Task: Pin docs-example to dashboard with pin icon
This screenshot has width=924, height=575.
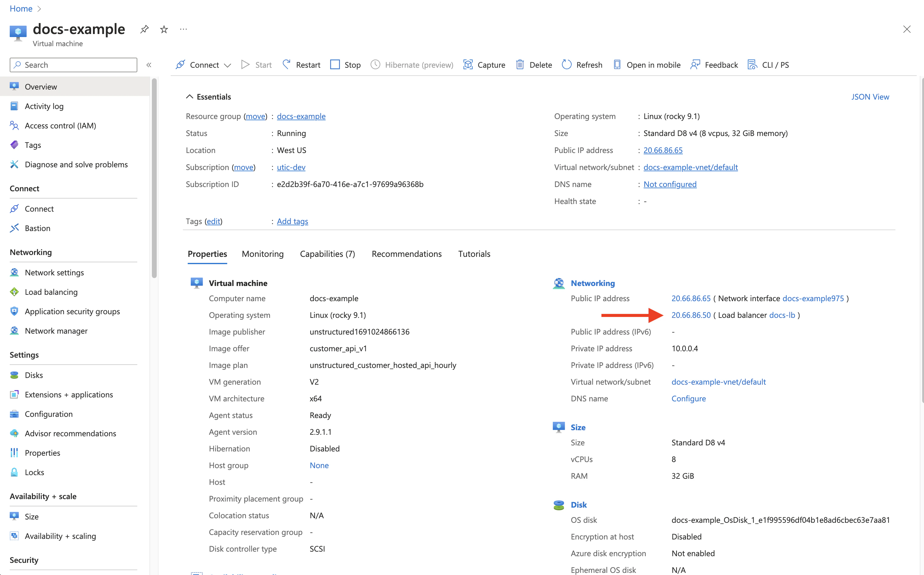Action: [144, 29]
